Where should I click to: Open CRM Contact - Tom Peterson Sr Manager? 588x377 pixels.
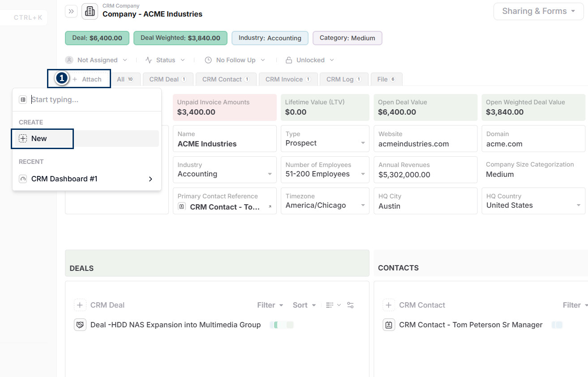pyautogui.click(x=471, y=325)
